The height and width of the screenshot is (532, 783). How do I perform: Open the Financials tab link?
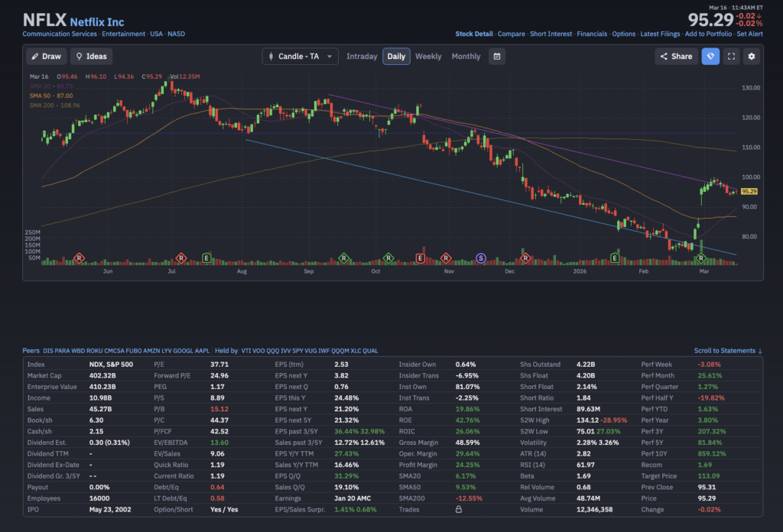(592, 34)
